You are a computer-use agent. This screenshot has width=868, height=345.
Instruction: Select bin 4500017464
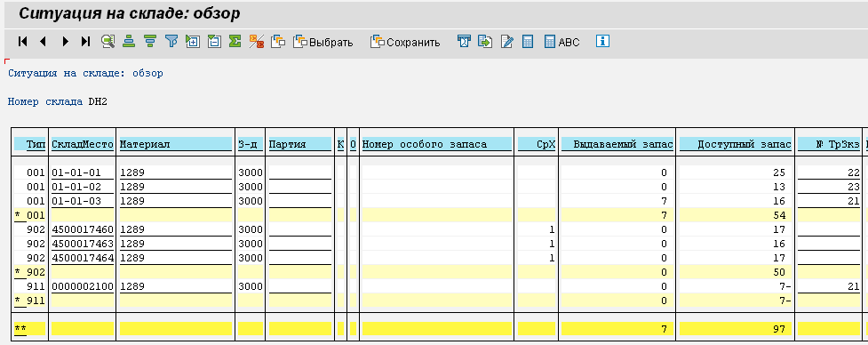83,258
